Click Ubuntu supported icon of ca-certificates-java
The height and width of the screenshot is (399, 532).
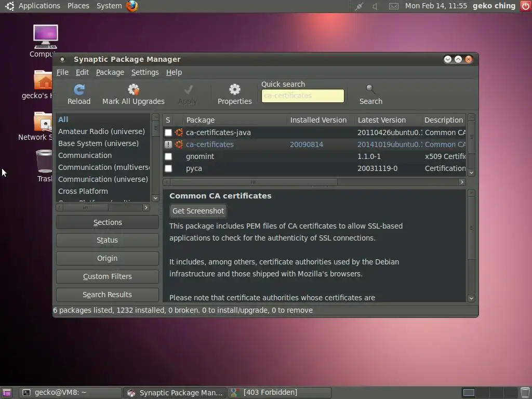(x=179, y=132)
